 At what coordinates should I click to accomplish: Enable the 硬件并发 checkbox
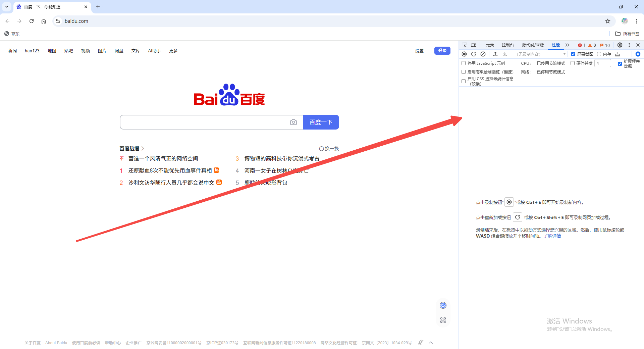point(573,63)
